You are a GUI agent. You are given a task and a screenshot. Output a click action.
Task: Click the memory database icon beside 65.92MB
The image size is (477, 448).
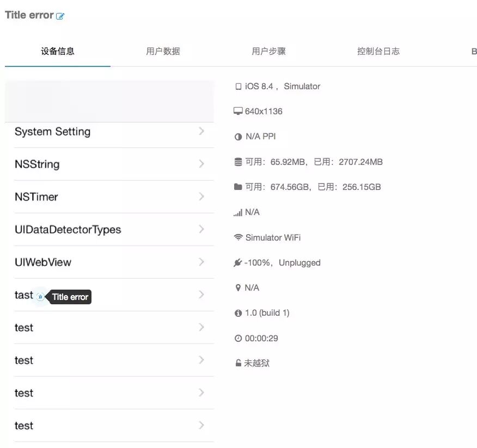(x=238, y=162)
